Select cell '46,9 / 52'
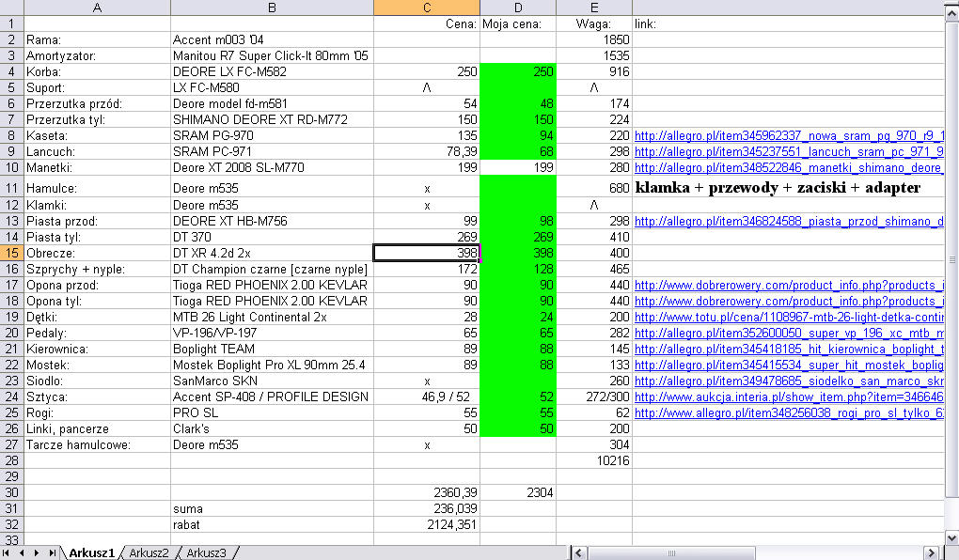This screenshot has height=560, width=959. (x=427, y=397)
